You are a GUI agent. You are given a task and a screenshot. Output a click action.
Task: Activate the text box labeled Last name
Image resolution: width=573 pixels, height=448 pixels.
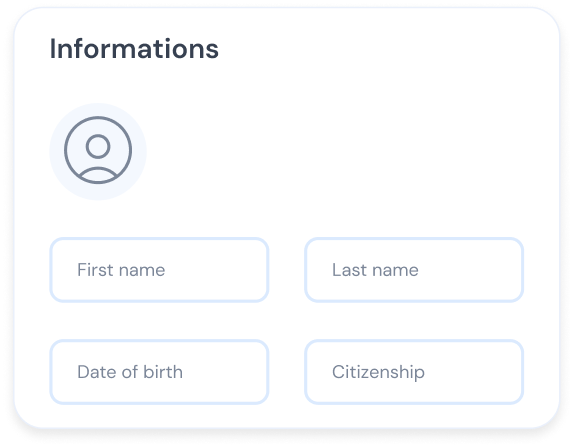(414, 270)
